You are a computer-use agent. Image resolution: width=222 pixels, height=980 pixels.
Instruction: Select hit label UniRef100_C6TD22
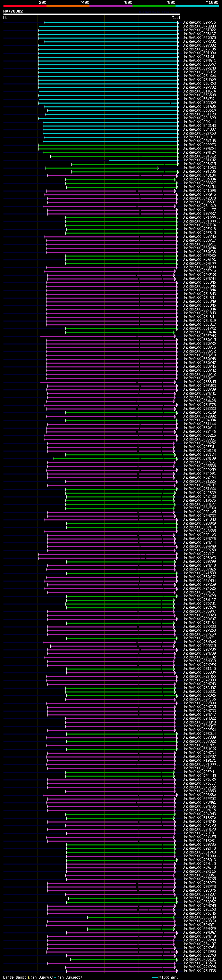[x=199, y=30]
